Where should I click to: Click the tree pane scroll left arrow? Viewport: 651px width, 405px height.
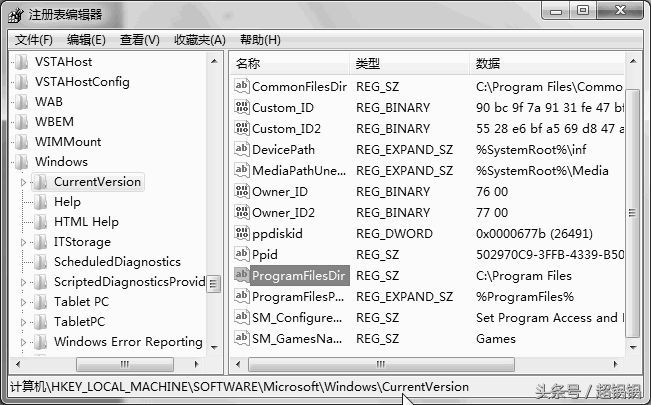18,364
